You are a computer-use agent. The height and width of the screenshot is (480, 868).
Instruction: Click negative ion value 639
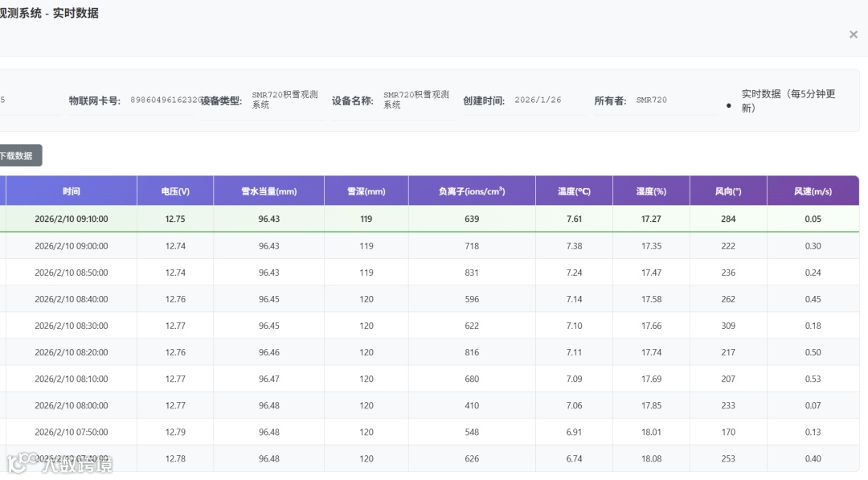click(x=472, y=219)
